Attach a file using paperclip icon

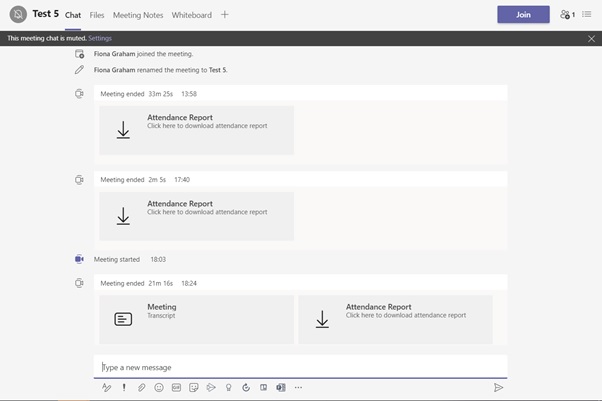[141, 387]
